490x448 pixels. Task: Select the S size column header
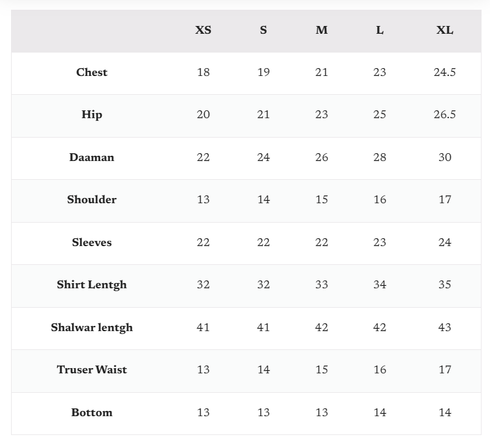coord(263,31)
